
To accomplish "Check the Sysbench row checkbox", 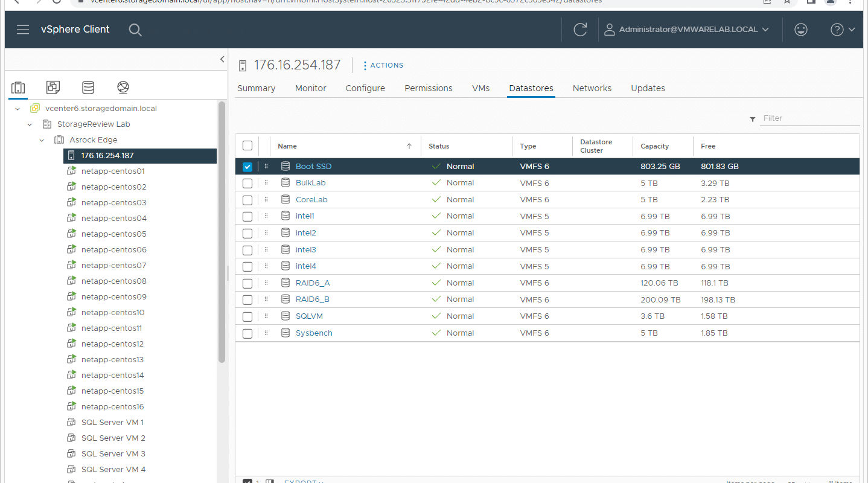I will [247, 333].
